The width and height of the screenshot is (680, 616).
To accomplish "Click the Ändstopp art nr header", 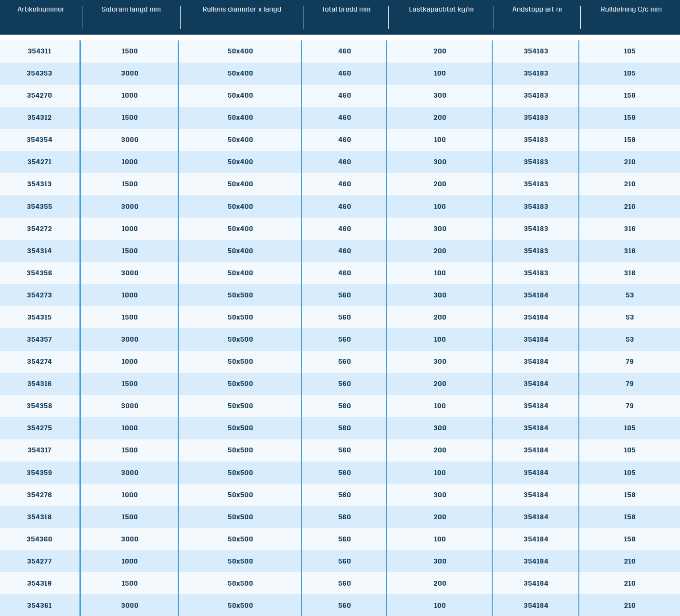I will pos(537,9).
